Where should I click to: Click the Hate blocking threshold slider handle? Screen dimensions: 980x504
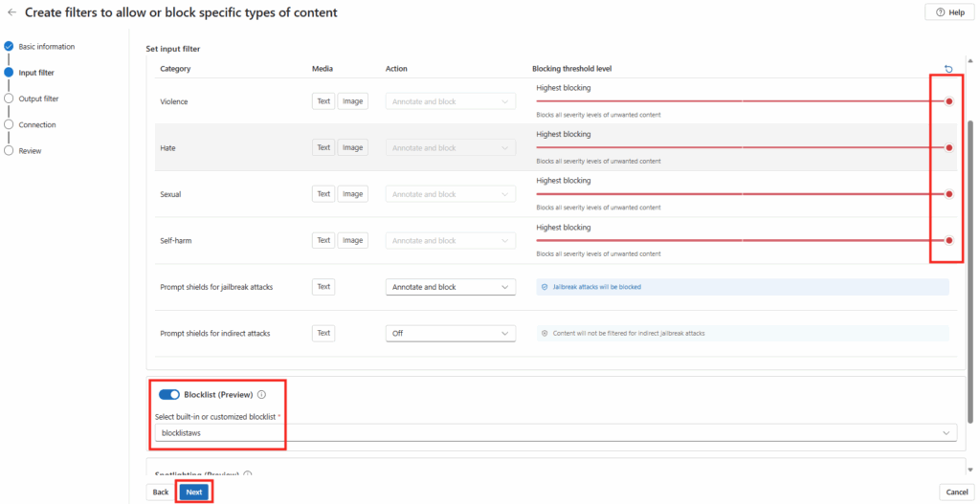(x=948, y=148)
